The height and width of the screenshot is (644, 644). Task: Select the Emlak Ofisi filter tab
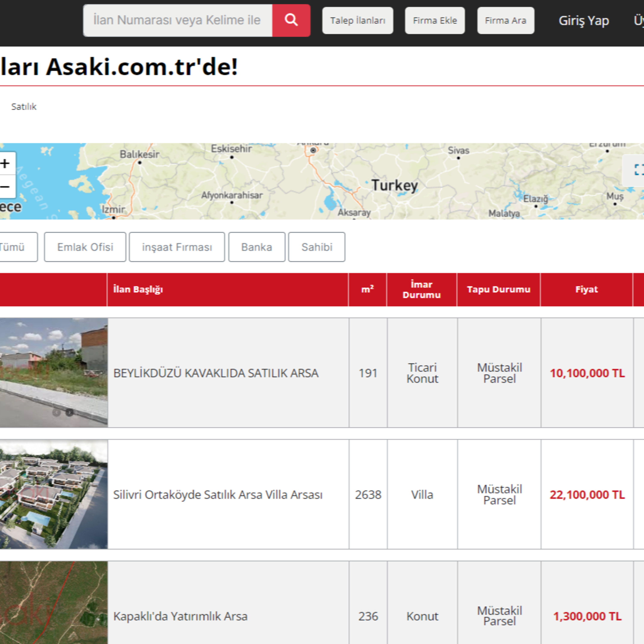point(85,247)
